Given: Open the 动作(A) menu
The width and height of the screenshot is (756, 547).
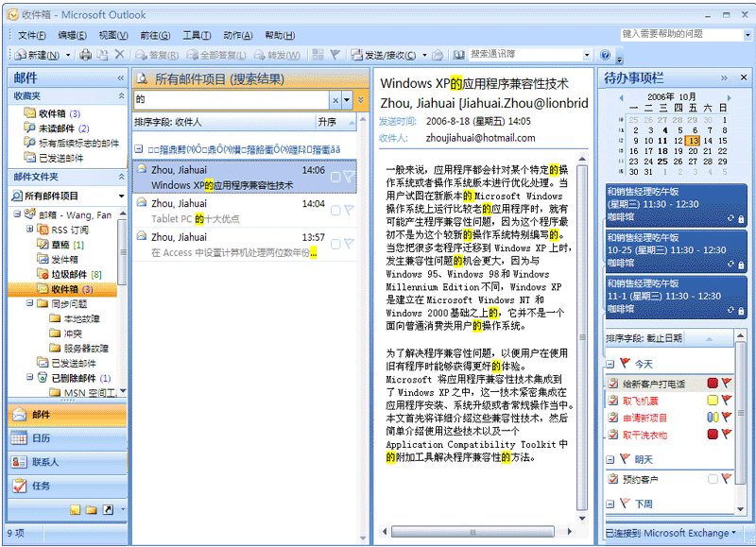Looking at the screenshot, I should (238, 35).
